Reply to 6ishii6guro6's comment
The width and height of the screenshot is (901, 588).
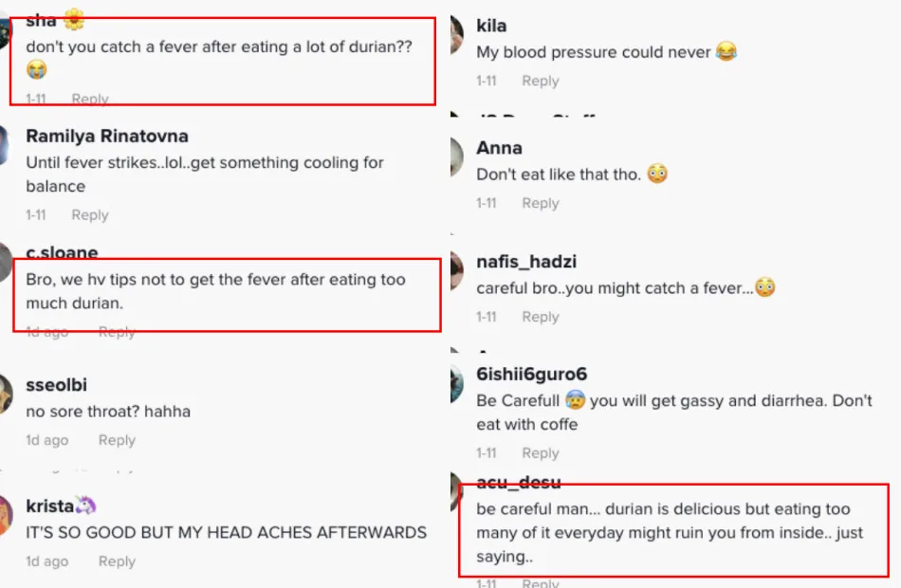540,453
